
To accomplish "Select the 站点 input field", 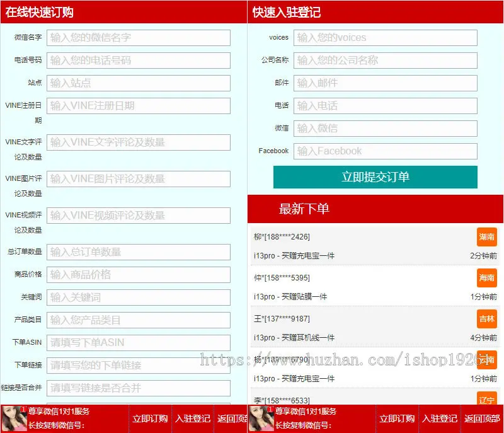I will 139,83.
